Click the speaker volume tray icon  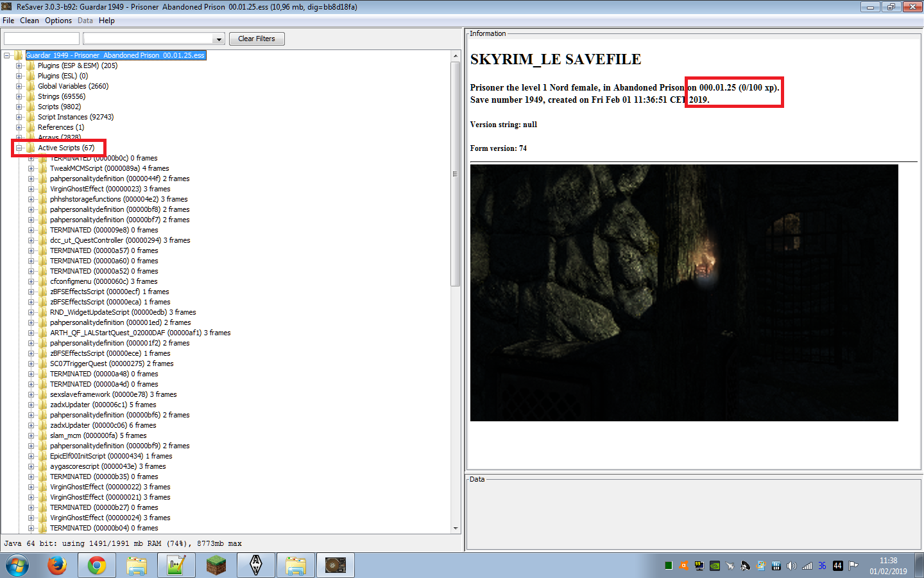tap(791, 565)
